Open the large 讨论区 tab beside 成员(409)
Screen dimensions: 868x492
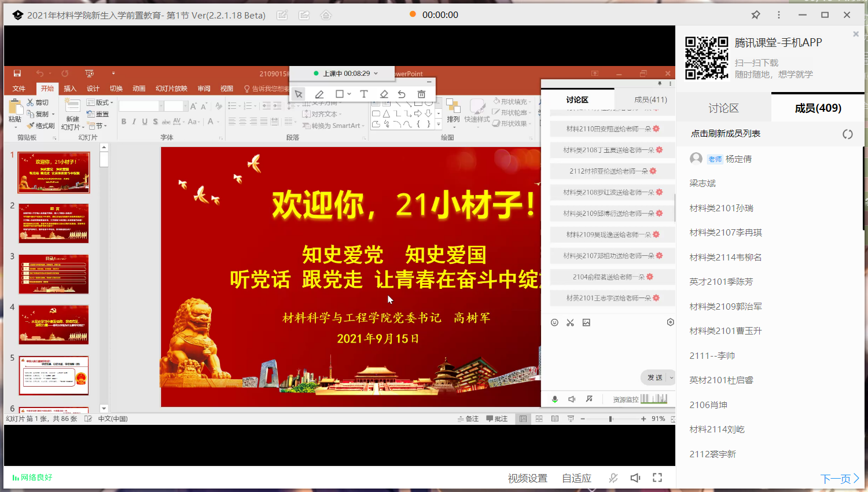click(723, 108)
